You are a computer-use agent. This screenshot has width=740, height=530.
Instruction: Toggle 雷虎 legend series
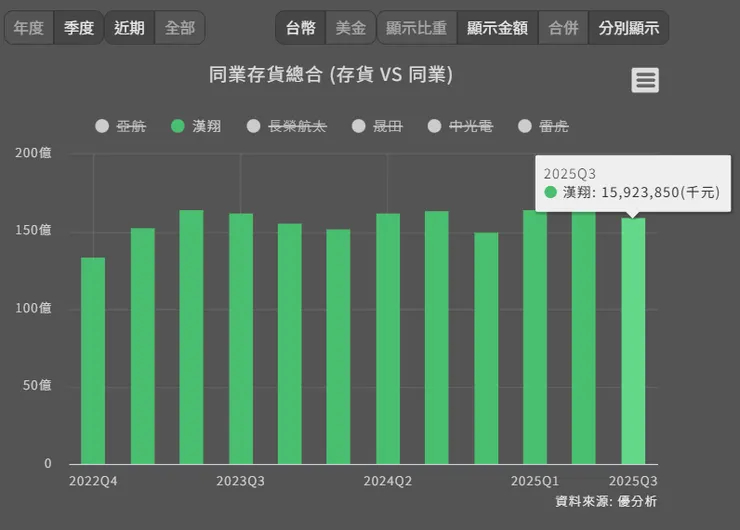click(543, 126)
